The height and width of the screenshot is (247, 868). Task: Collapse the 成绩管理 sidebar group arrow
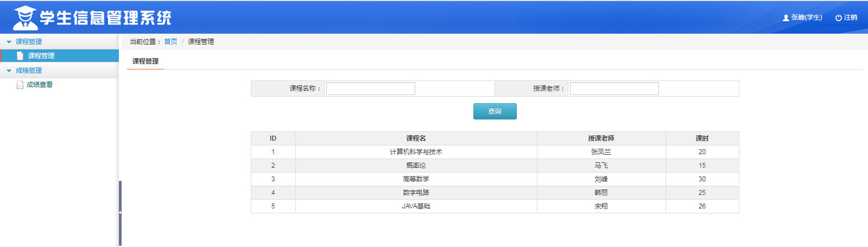[x=9, y=71]
